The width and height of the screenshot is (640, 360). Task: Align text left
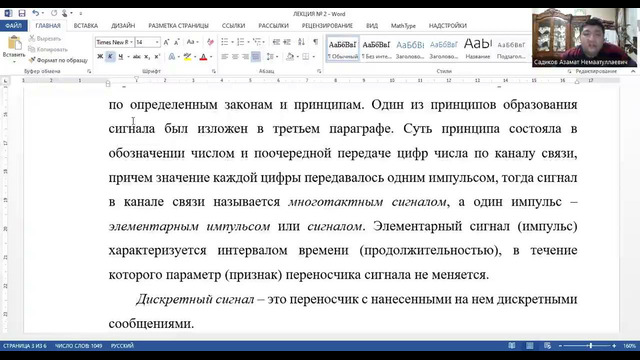pos(224,57)
